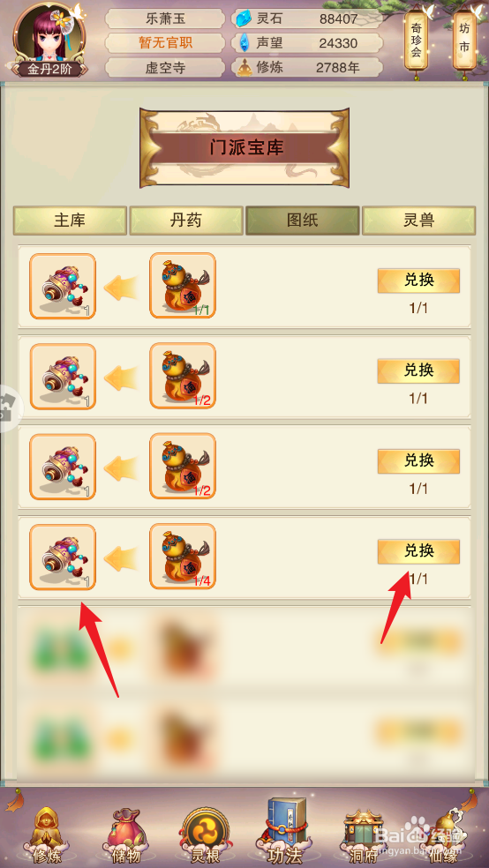The width and height of the screenshot is (489, 868).
Task: Open the 奇珍会 lantern banner
Action: pos(416,42)
